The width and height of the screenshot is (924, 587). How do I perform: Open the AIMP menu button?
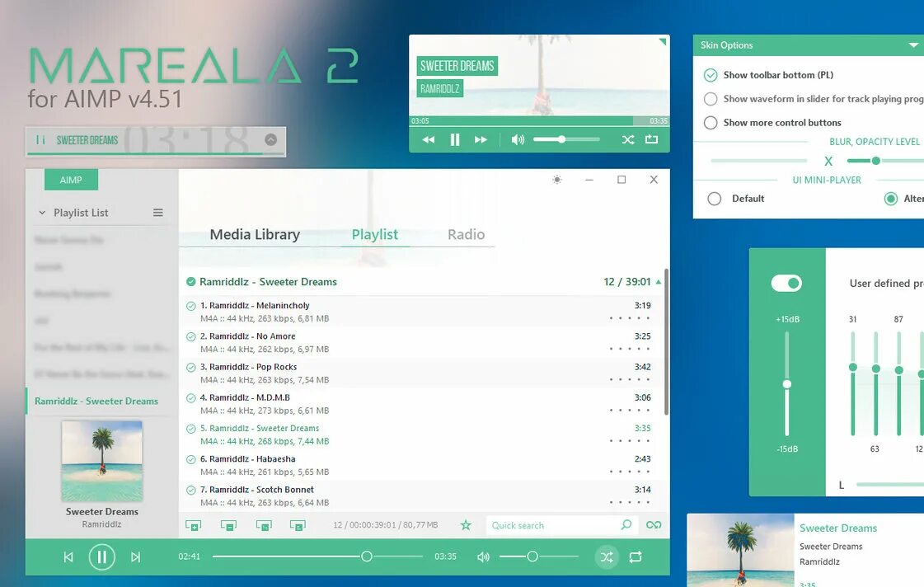click(71, 180)
